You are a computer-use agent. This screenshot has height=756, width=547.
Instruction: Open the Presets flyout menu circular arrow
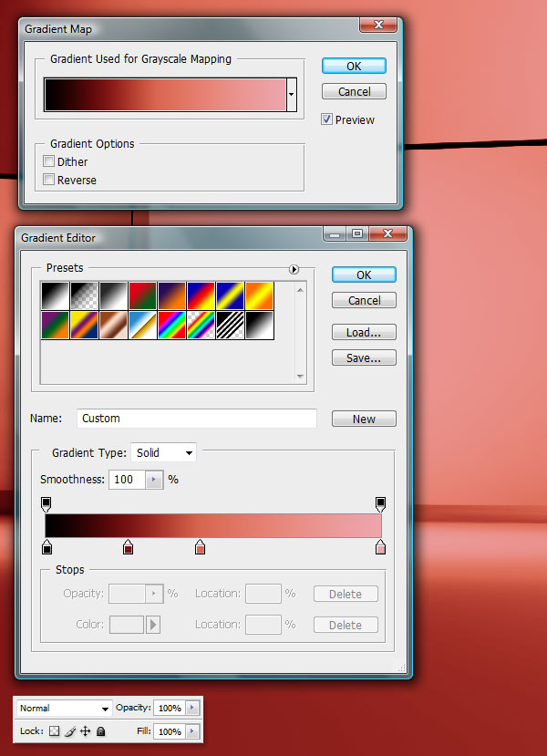pos(294,270)
